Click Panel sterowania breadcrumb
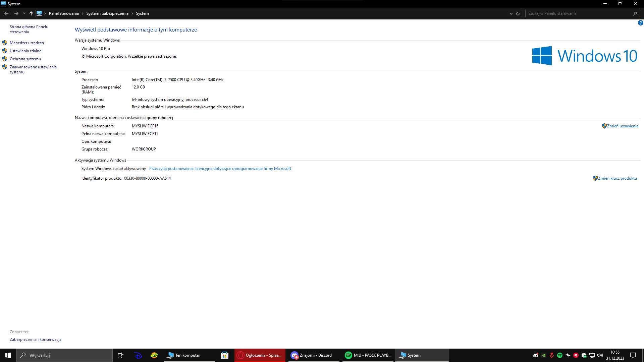 point(64,13)
